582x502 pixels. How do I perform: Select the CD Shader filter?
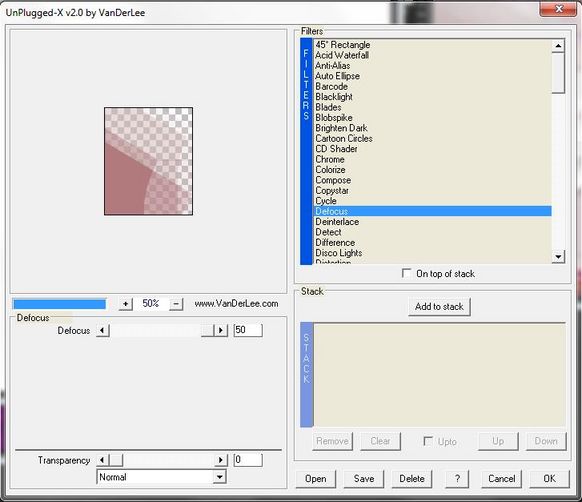(432, 149)
